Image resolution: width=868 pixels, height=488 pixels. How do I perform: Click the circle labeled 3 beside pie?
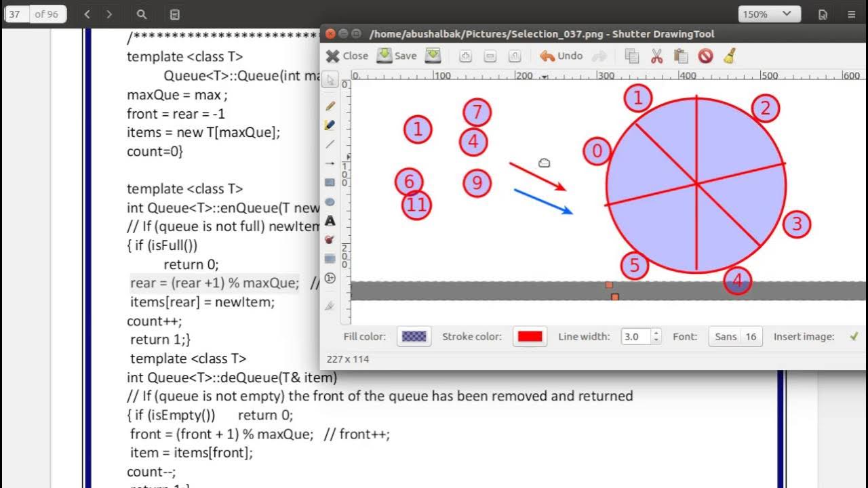[x=797, y=224]
